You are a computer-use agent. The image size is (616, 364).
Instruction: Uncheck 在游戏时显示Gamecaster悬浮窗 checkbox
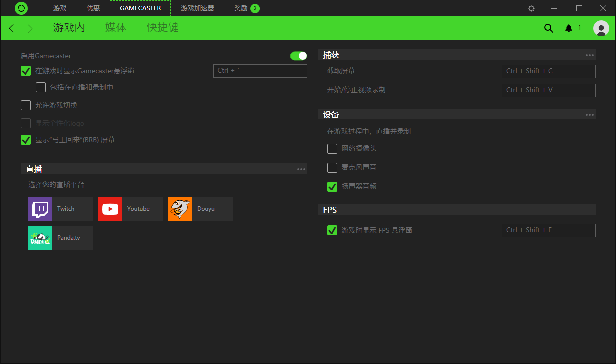(x=26, y=71)
